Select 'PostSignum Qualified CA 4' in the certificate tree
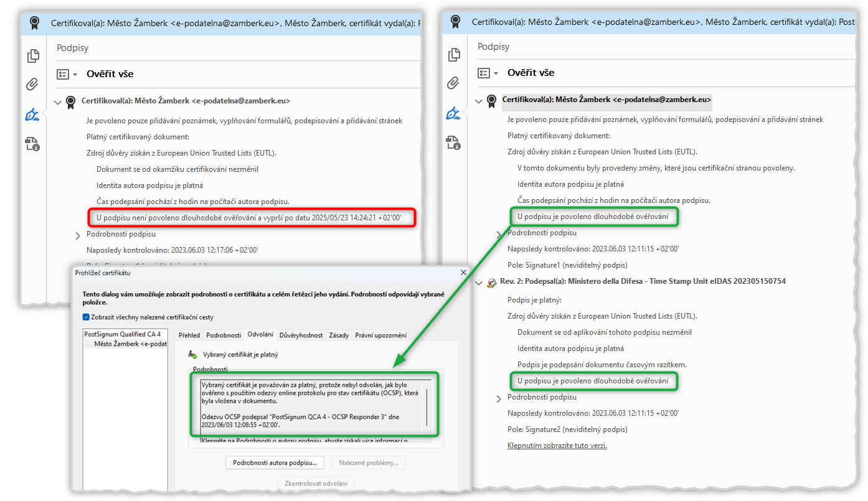The height and width of the screenshot is (501, 868). pyautogui.click(x=122, y=334)
